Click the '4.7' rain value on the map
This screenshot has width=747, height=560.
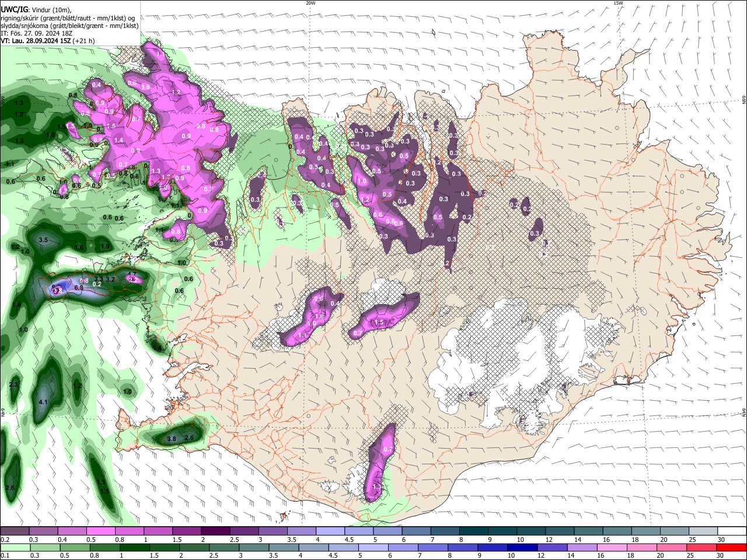pos(132,274)
